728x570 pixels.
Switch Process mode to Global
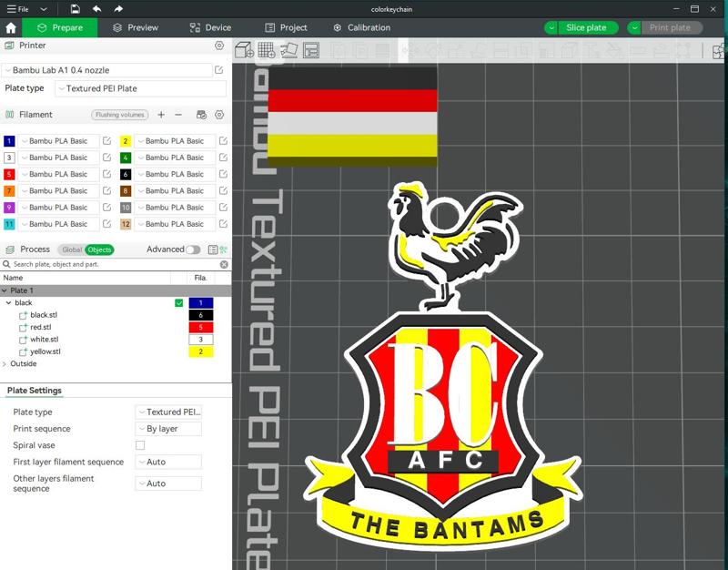pos(72,249)
